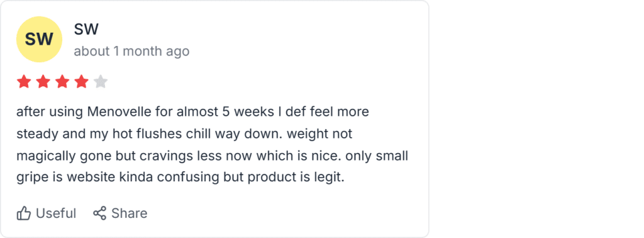Click the gray fifth rating star

coord(100,82)
